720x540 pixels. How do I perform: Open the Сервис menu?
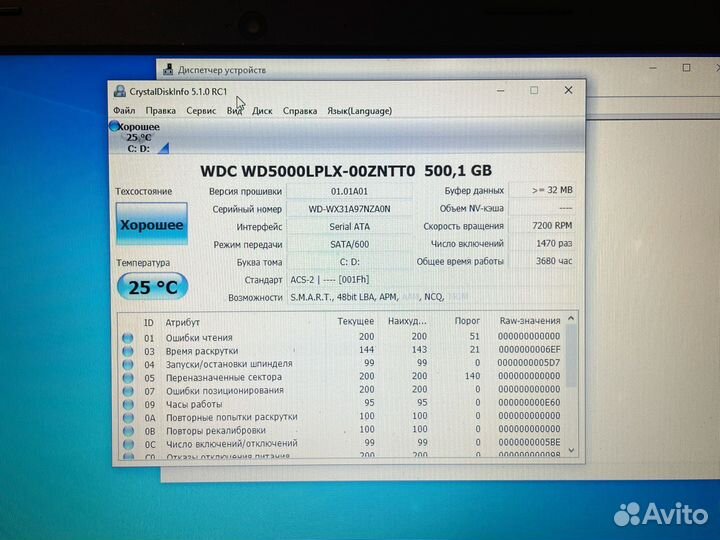coord(201,111)
